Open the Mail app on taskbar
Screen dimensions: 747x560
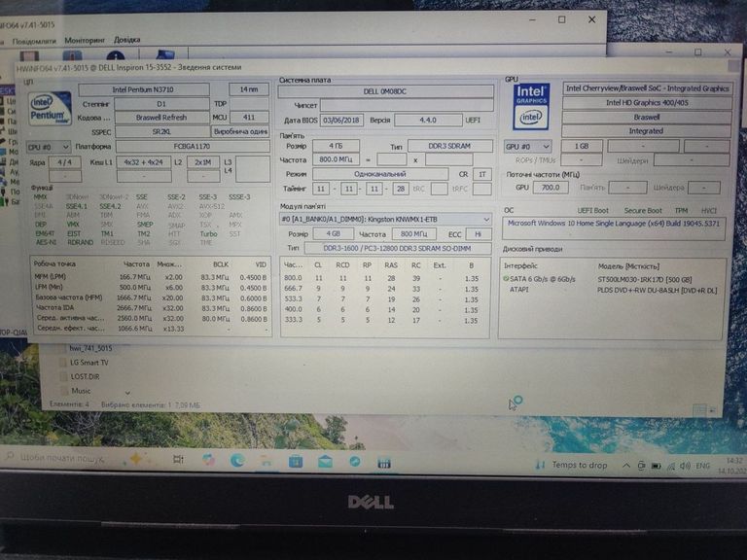325,461
